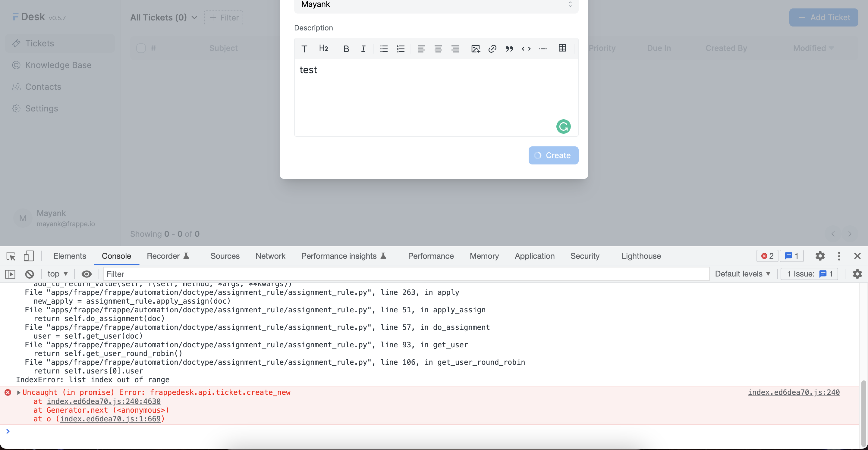Toggle the live expression eye in console
The image size is (868, 450).
[x=87, y=274]
